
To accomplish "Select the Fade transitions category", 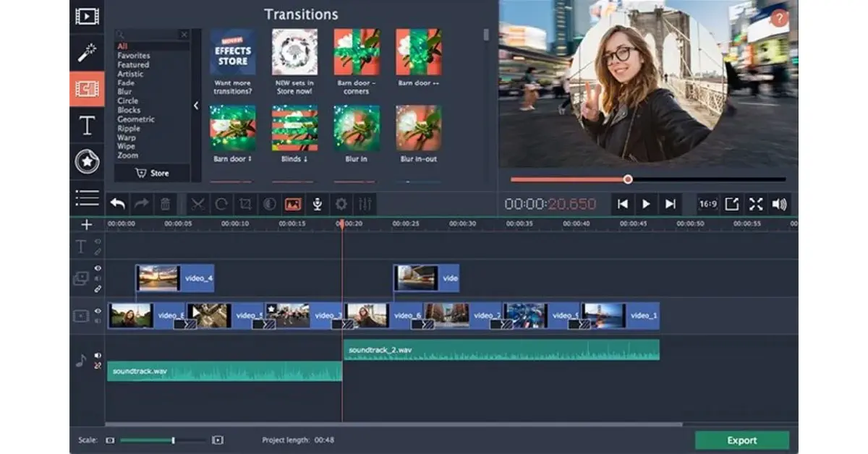I will pos(124,83).
